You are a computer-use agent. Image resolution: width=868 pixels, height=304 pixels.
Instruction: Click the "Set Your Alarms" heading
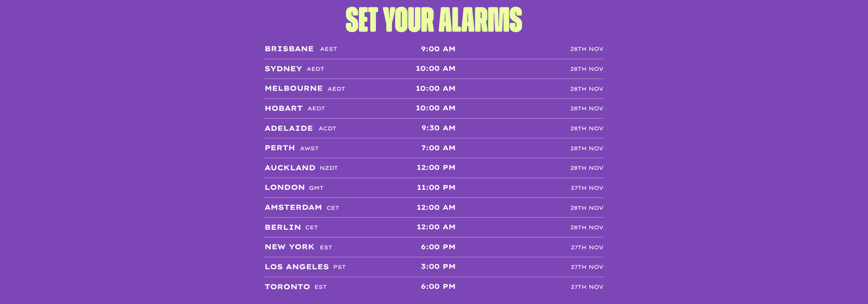pos(434,20)
